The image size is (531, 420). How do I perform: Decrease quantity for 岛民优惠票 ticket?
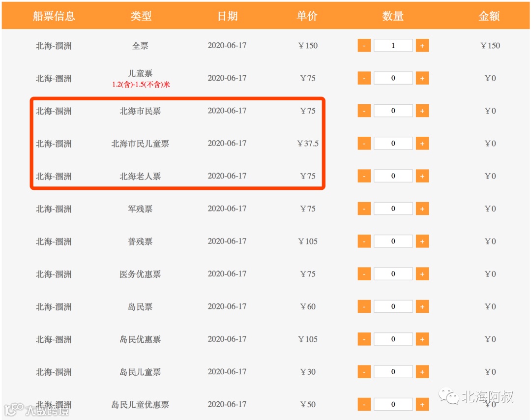point(364,339)
